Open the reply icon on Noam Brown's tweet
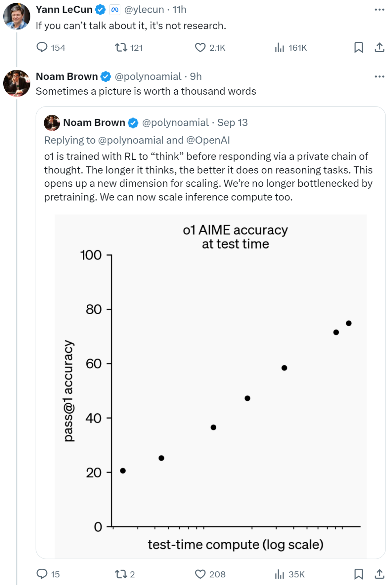Image resolution: width=392 pixels, height=585 pixels. (42, 574)
